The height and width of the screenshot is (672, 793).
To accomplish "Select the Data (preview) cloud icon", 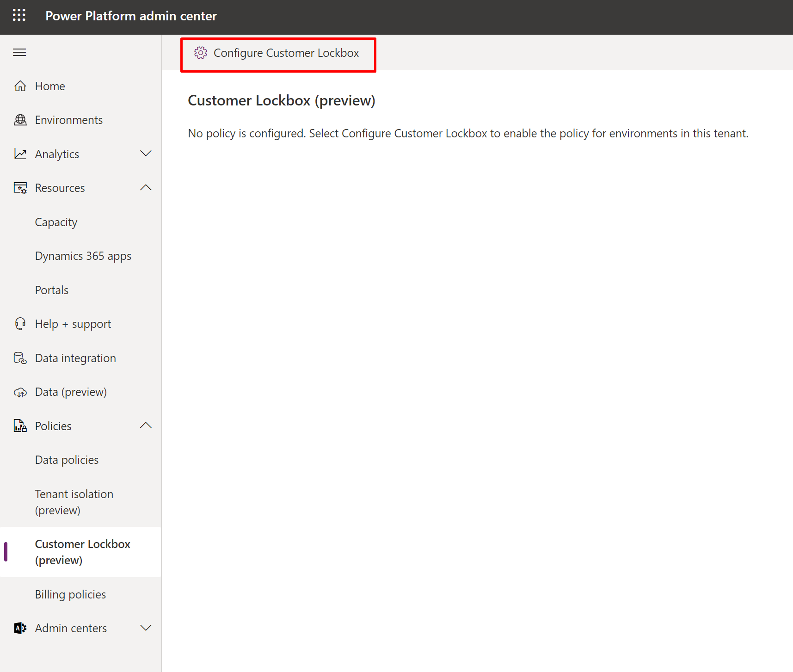I will click(20, 392).
